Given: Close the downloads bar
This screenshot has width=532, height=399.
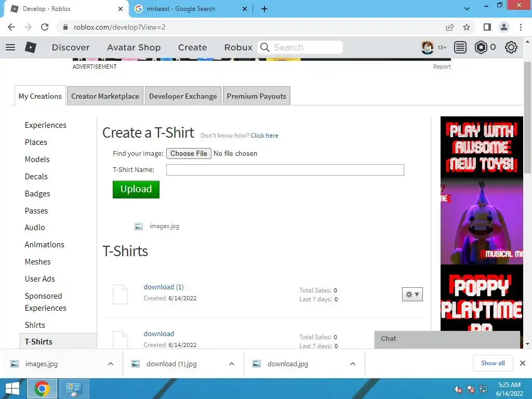Looking at the screenshot, I should [523, 363].
